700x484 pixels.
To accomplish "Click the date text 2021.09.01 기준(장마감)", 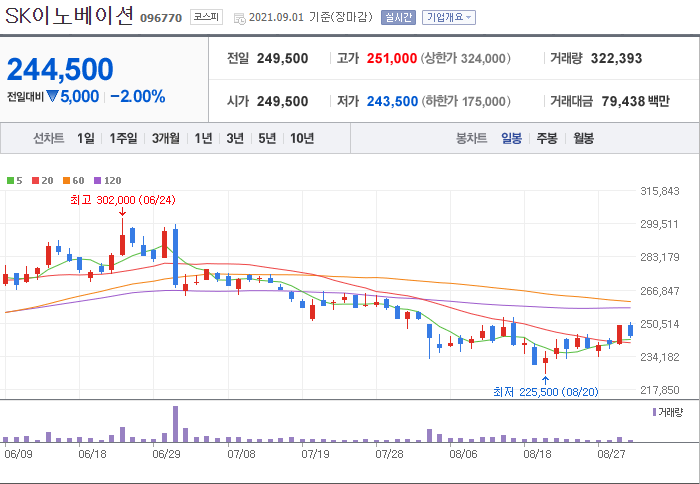I will point(310,17).
